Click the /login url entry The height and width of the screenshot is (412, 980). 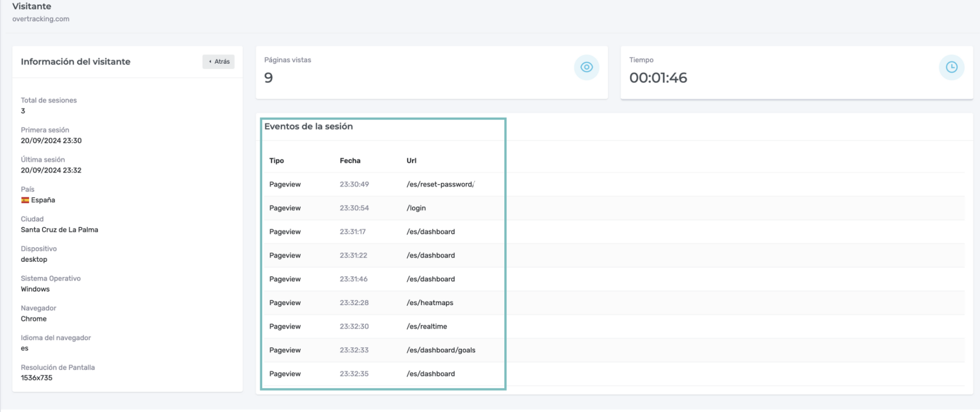pyautogui.click(x=416, y=208)
